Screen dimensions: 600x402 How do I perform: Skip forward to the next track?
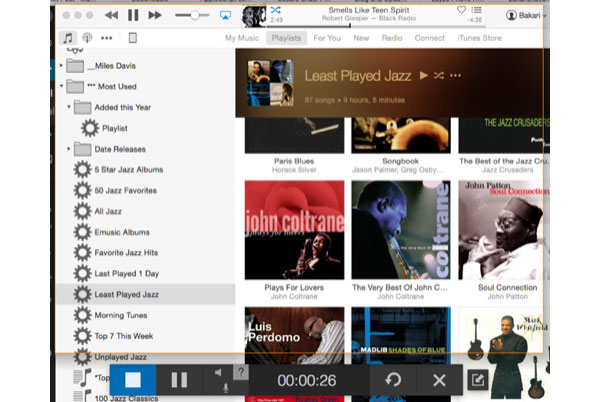tap(155, 15)
